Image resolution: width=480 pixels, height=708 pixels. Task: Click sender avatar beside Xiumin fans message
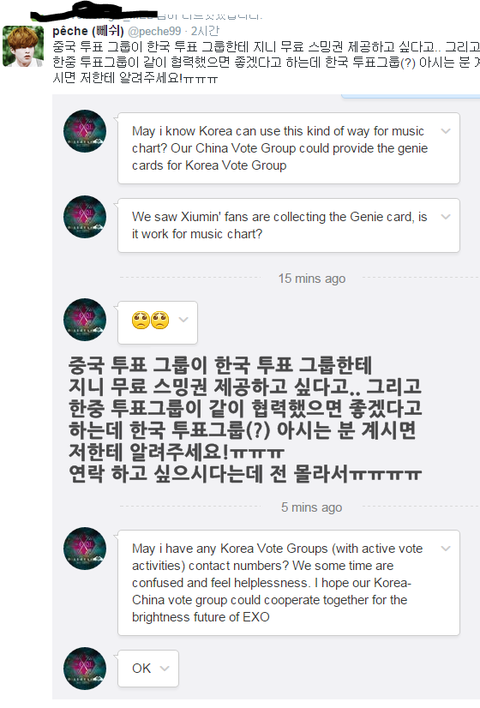pyautogui.click(x=85, y=217)
